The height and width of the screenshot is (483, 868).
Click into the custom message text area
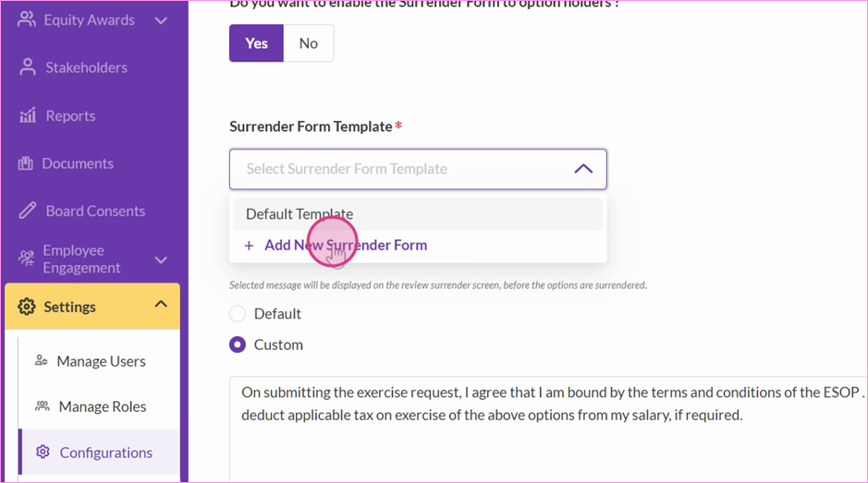[x=548, y=429]
